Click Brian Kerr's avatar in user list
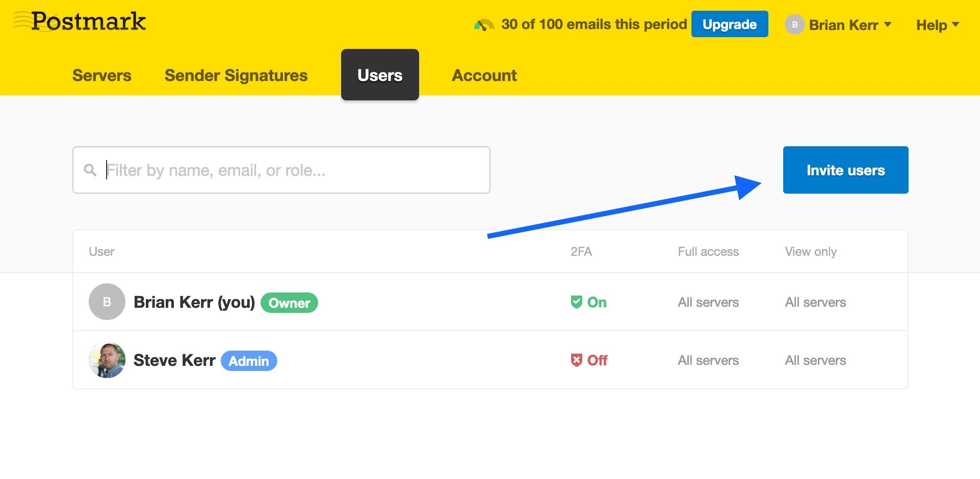 click(x=107, y=302)
